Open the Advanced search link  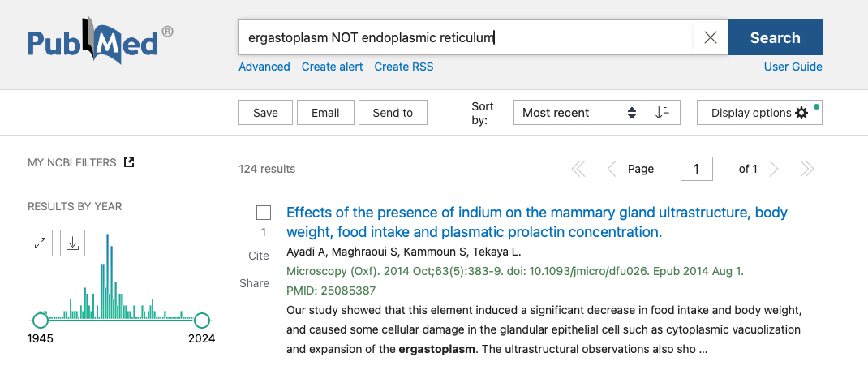[264, 67]
